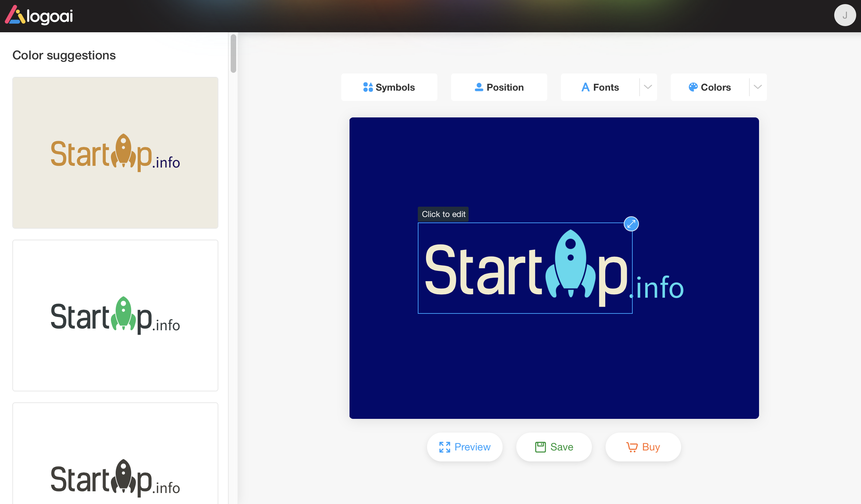The height and width of the screenshot is (504, 861).
Task: Click the Preview fullscreen icon
Action: 445,447
